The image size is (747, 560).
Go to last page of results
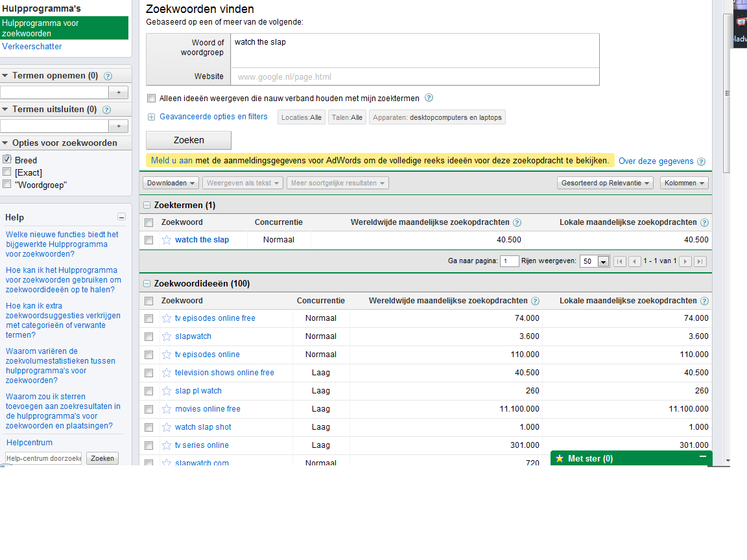coord(700,261)
